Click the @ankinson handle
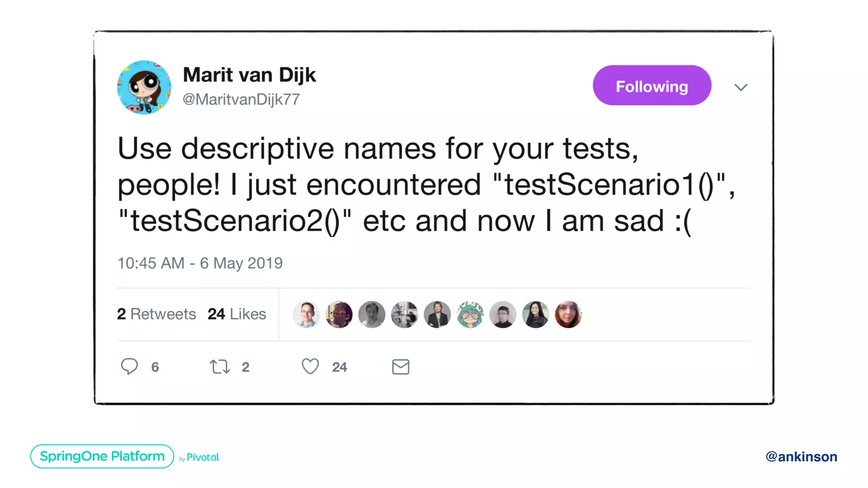868x488 pixels. click(x=801, y=457)
